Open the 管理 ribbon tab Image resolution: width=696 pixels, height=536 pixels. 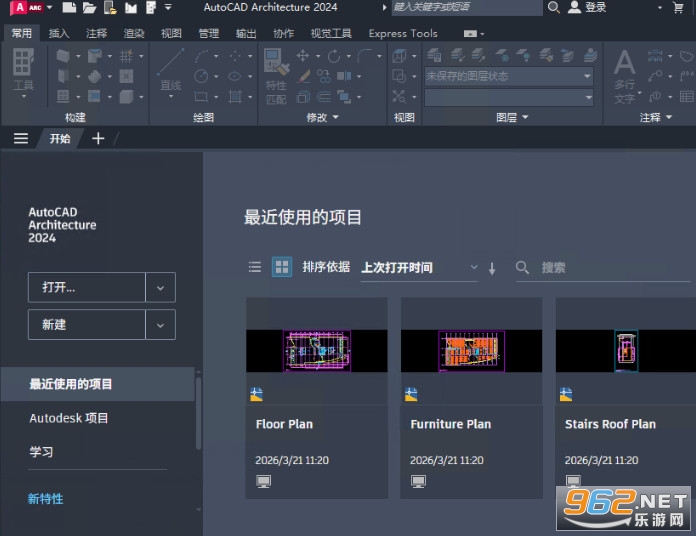209,33
